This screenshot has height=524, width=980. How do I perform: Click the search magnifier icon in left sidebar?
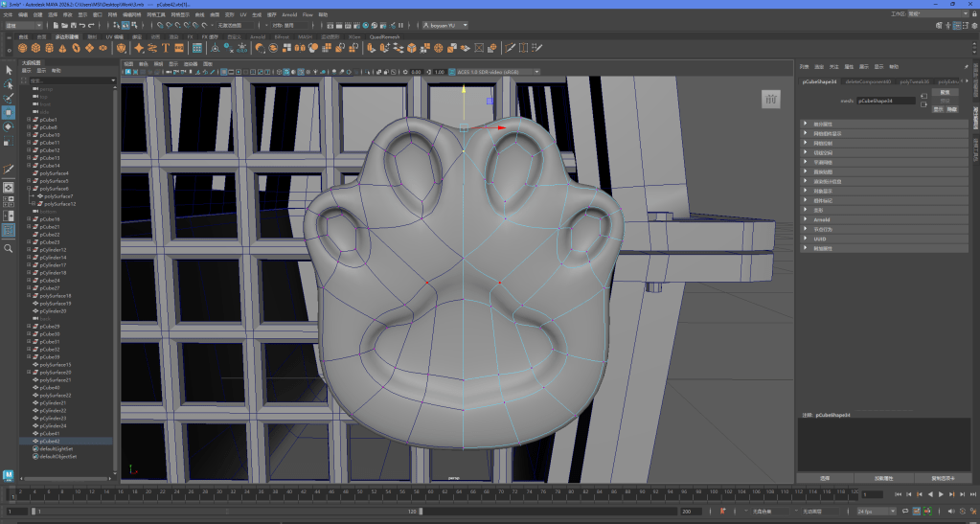click(9, 248)
